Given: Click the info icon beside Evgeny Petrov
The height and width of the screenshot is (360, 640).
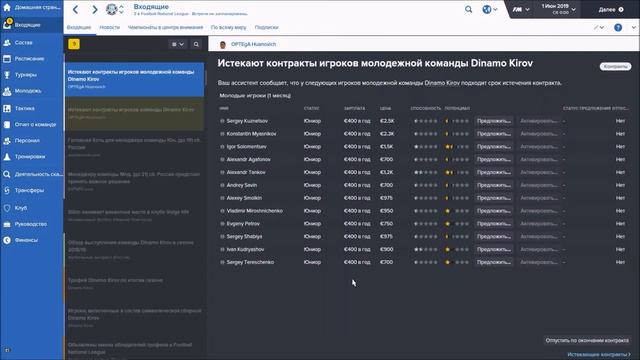Looking at the screenshot, I should coord(222,224).
